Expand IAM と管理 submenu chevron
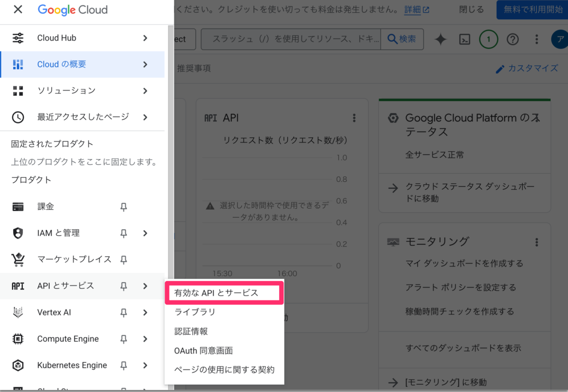Screen dimensions: 568x392 145,233
